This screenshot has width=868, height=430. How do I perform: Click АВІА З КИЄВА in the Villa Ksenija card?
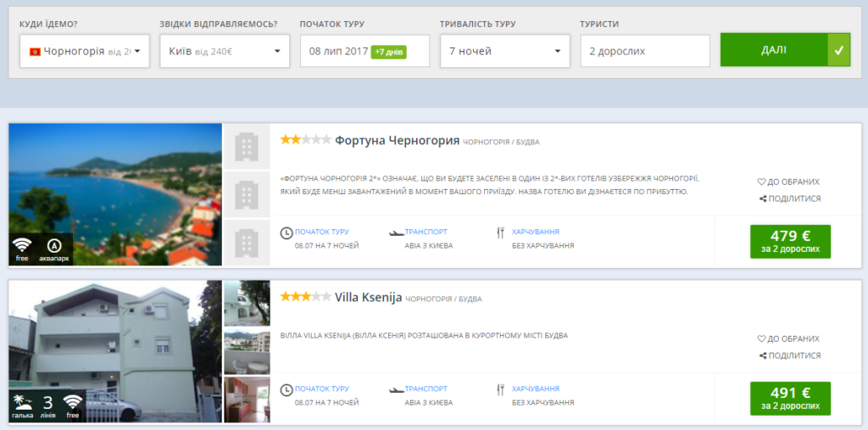[x=428, y=402]
